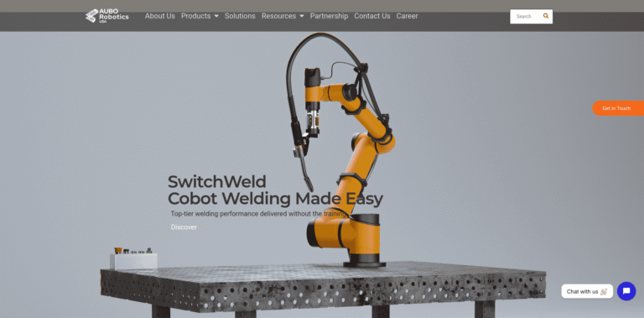Open the blue chat bubble icon
This screenshot has height=318, width=644.
626,291
